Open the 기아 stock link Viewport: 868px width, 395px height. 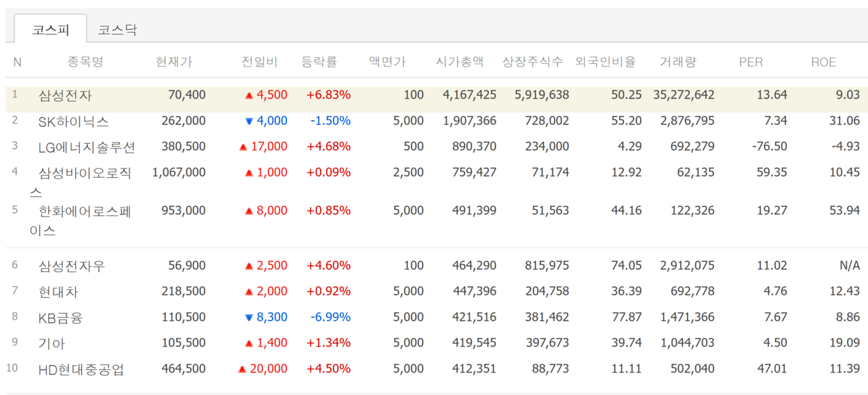tap(52, 344)
